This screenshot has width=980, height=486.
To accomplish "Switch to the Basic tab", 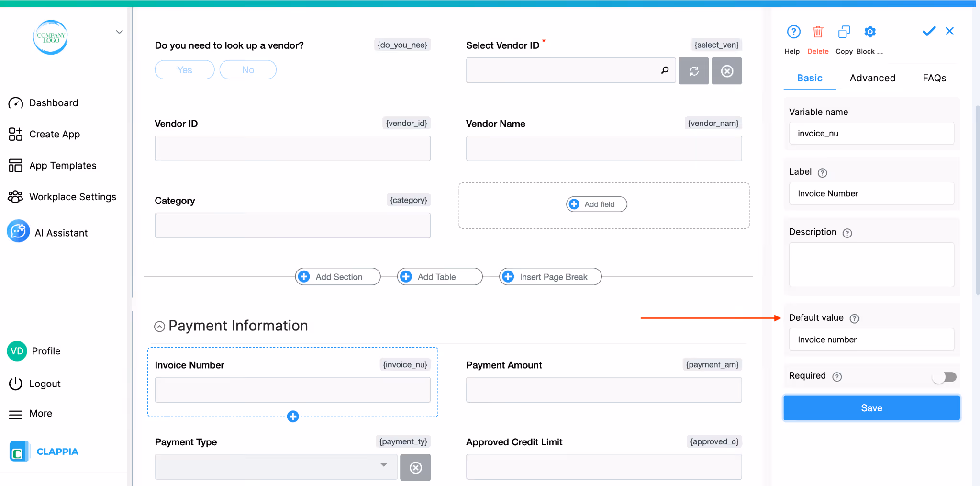I will pyautogui.click(x=810, y=78).
